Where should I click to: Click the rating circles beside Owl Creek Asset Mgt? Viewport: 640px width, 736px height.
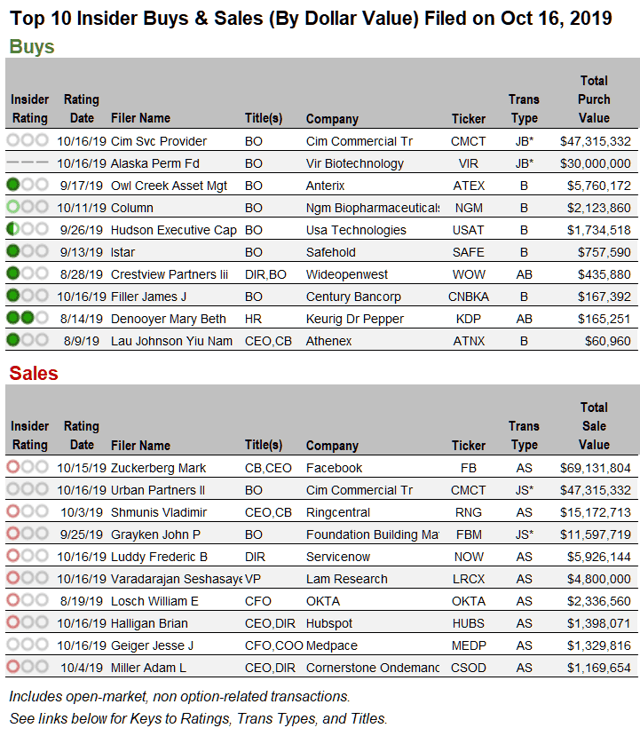(27, 185)
